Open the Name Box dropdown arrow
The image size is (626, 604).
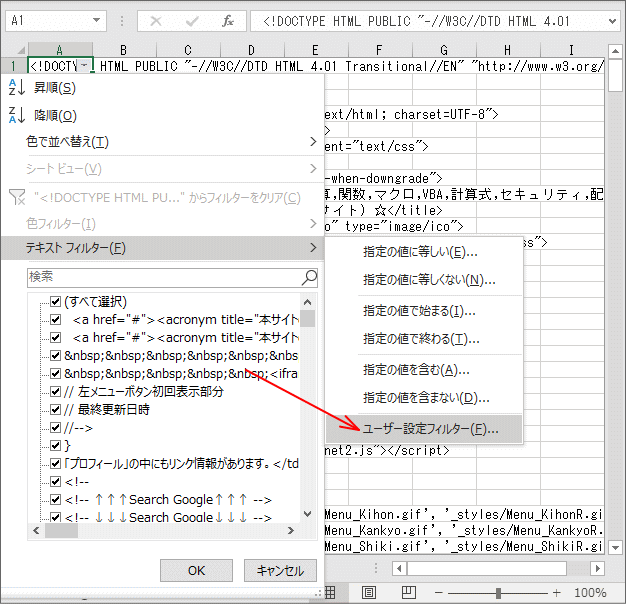97,20
